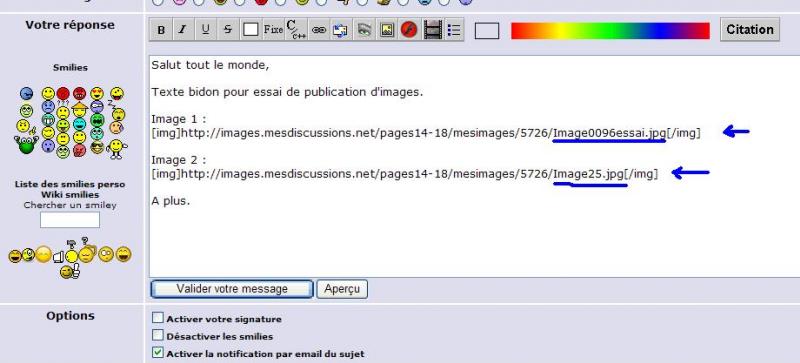Screen dimensions: 800x363
Task: Insert the solid red round smiley
Action: (x=63, y=93)
